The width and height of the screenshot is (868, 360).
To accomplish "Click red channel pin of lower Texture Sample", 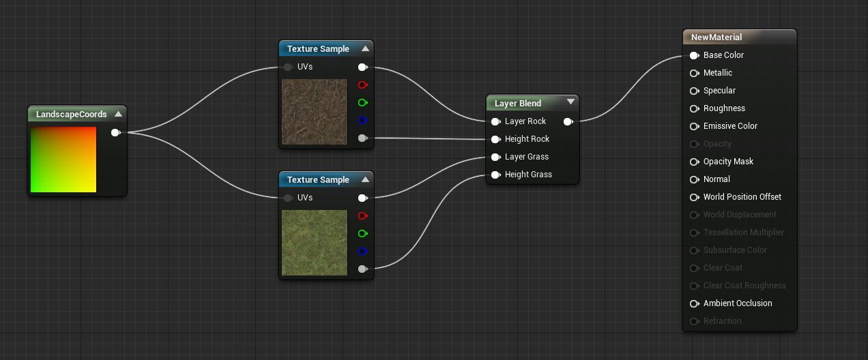I will [363, 215].
